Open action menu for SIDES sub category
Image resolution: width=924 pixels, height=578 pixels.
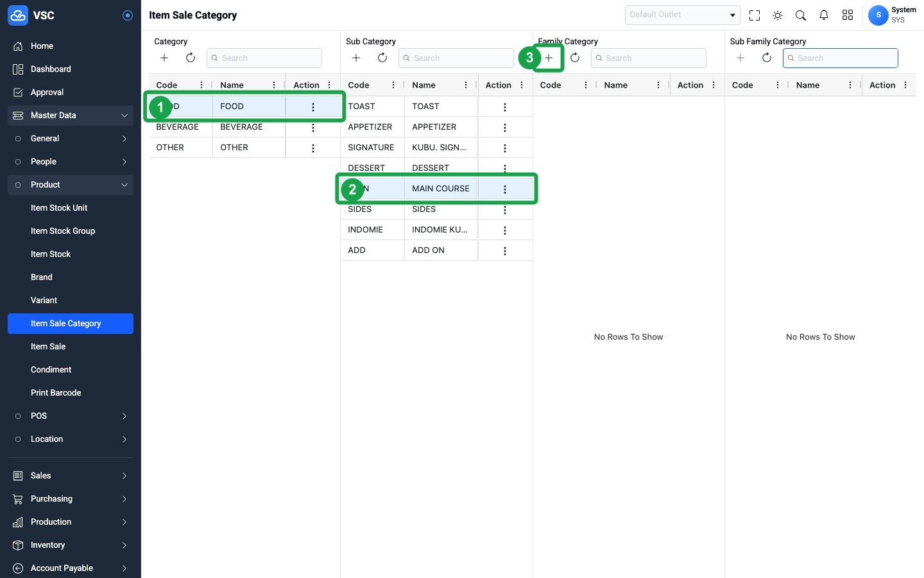pos(505,210)
